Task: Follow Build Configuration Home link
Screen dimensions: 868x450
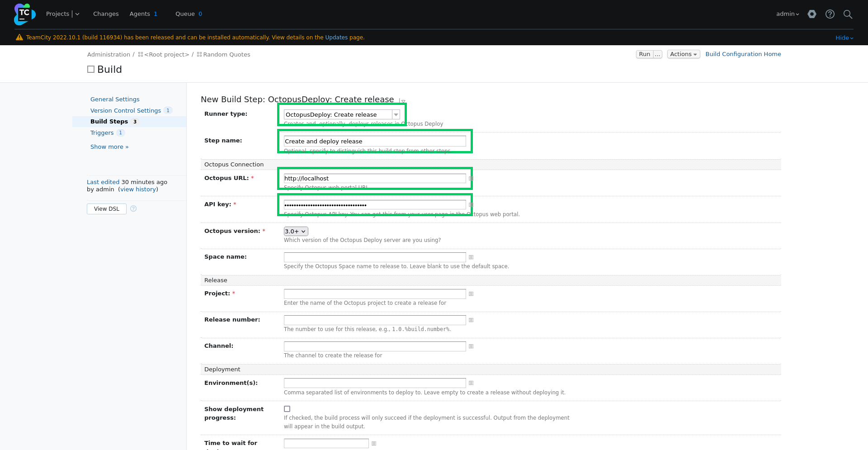Action: pos(743,54)
